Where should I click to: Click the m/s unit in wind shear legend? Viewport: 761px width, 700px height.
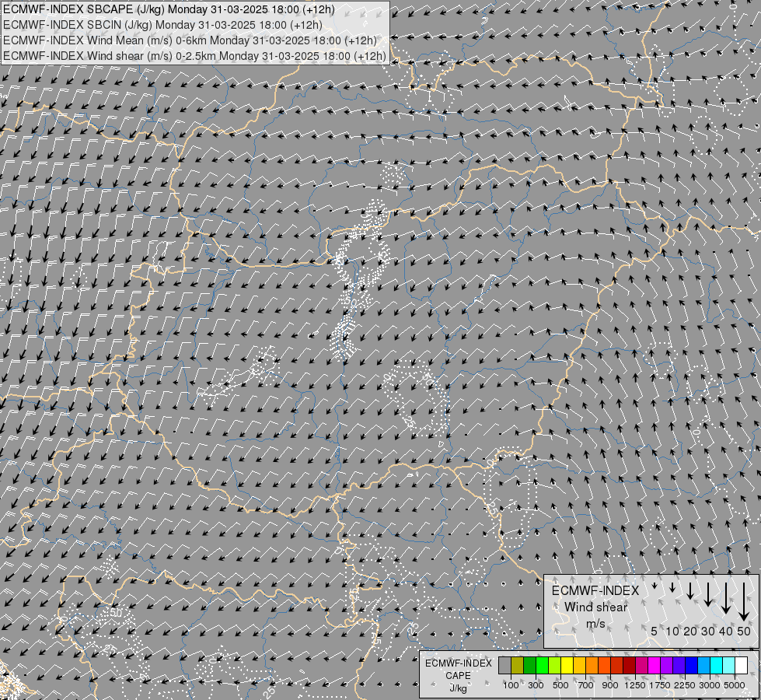595,623
